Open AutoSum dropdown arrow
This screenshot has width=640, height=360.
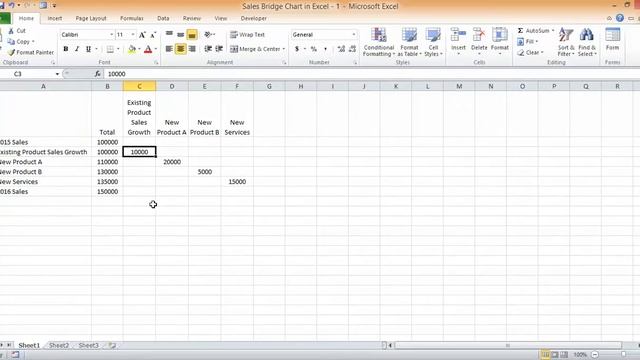tap(553, 31)
